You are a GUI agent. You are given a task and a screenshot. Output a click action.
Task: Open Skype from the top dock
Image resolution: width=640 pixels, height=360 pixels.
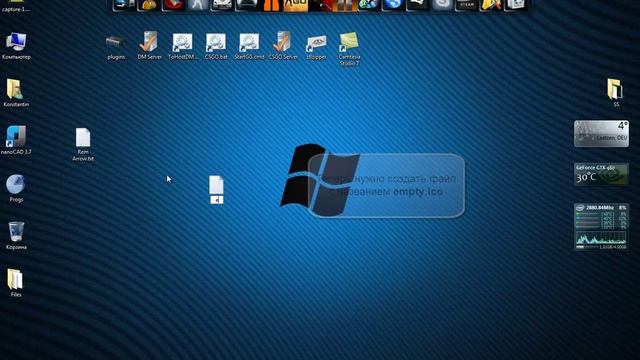click(442, 5)
